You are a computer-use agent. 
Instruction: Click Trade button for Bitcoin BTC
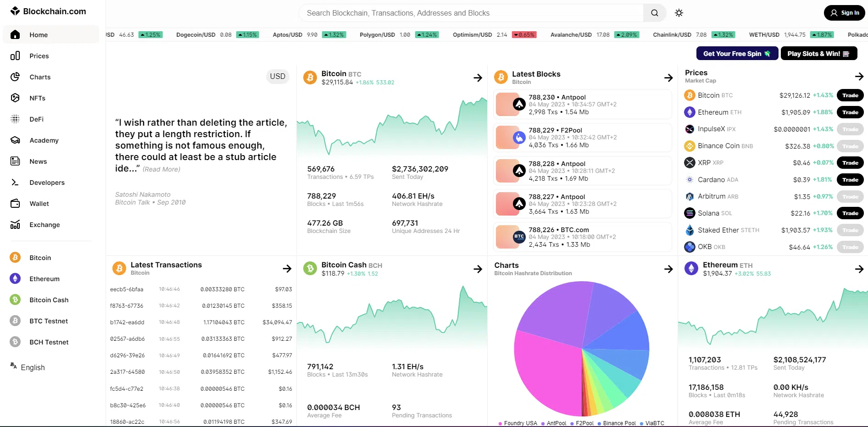point(850,95)
